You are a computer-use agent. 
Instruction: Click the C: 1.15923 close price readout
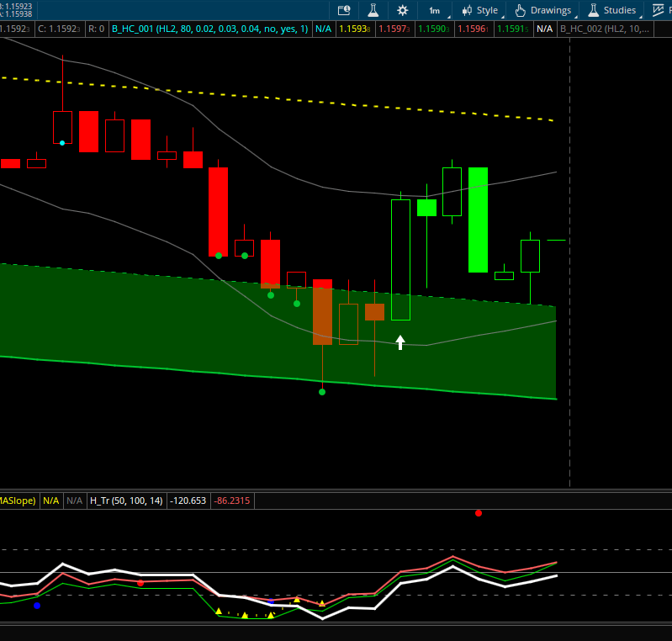[59, 29]
